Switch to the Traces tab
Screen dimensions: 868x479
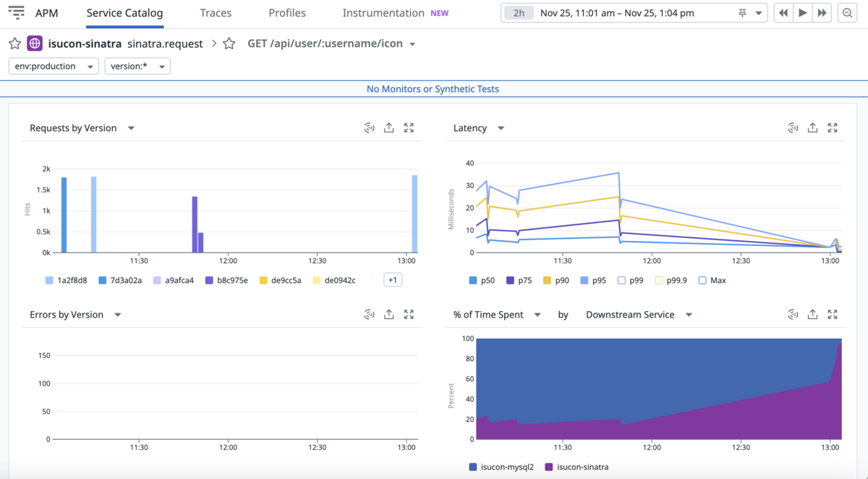(216, 13)
